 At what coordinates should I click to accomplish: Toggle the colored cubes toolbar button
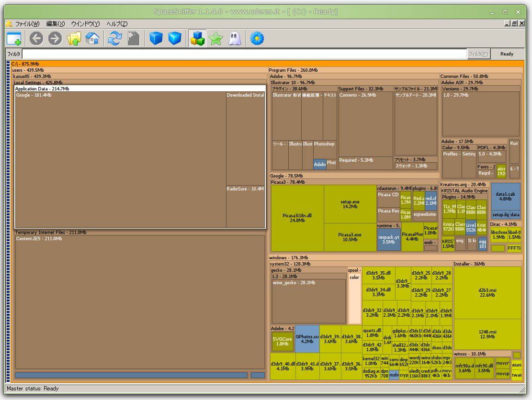(197, 38)
